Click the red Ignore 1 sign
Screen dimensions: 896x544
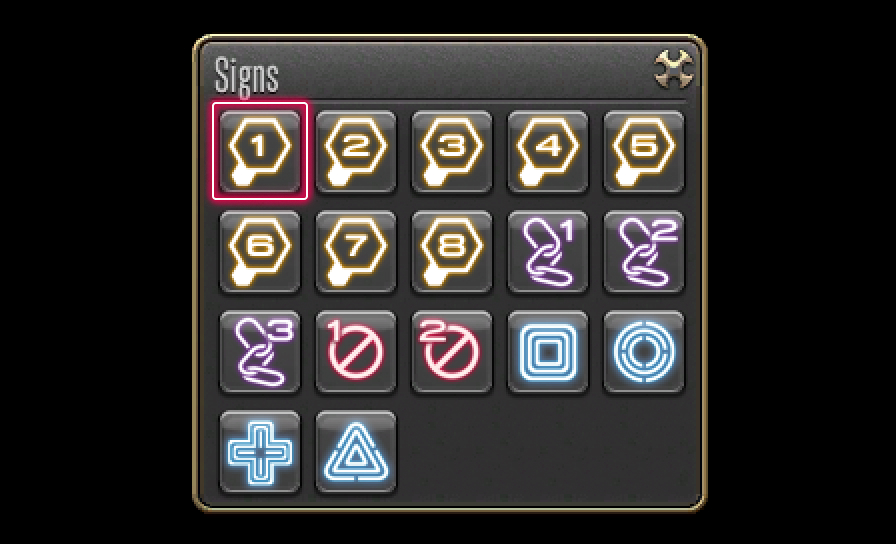click(356, 352)
